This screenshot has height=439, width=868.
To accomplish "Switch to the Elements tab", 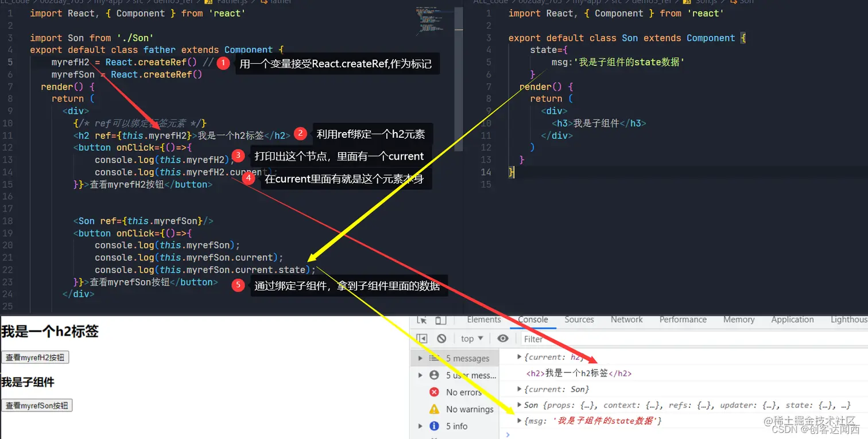I will [484, 320].
